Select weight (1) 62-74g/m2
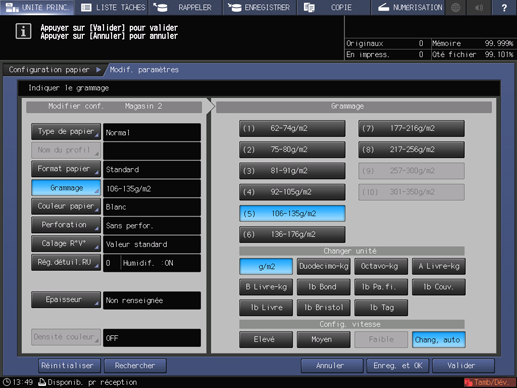 (292, 129)
